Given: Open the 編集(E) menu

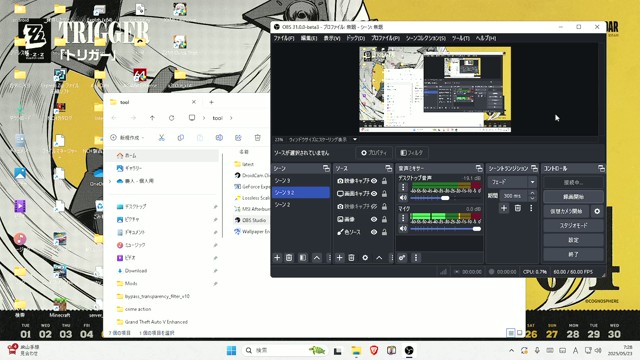Looking at the screenshot, I should (x=309, y=38).
